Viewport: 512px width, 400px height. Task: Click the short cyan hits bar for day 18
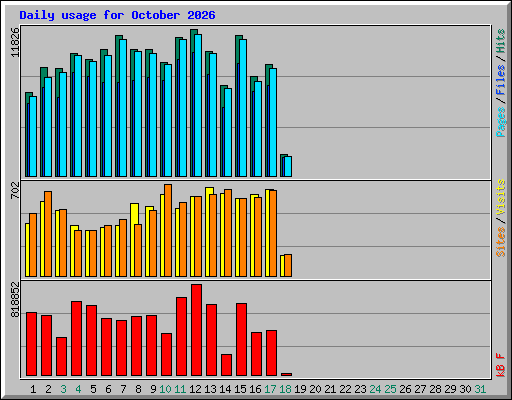(x=288, y=166)
